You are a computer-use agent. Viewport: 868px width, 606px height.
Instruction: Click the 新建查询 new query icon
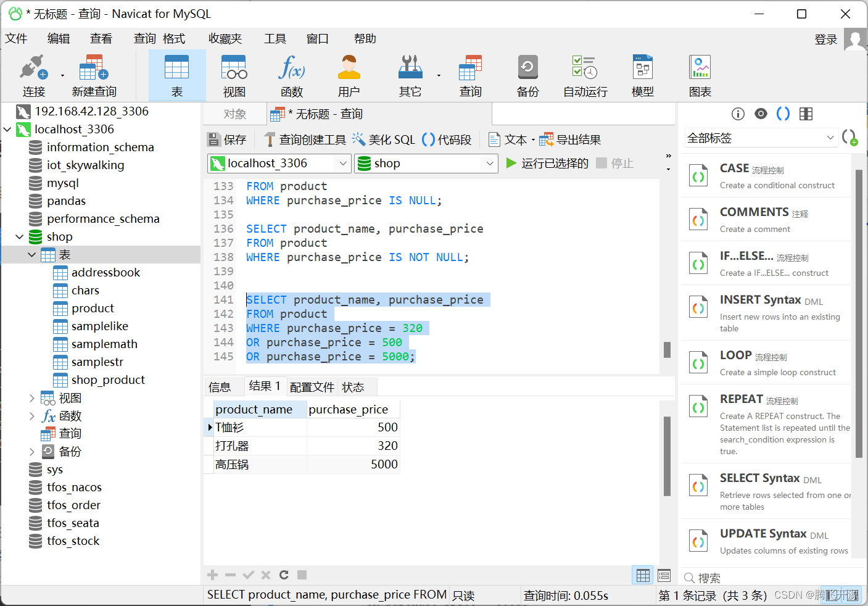click(94, 75)
